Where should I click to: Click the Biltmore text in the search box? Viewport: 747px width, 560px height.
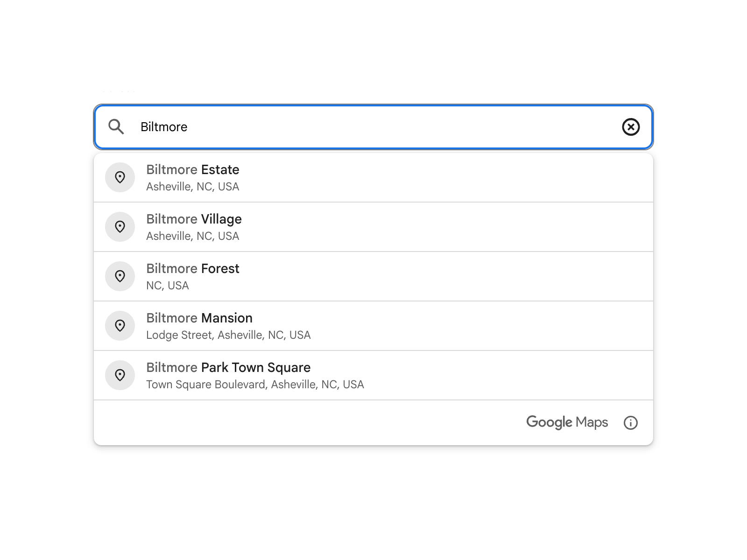(x=164, y=127)
